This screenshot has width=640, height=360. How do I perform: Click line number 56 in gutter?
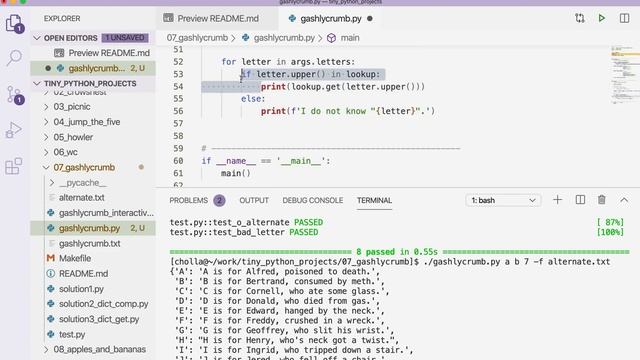(x=178, y=111)
